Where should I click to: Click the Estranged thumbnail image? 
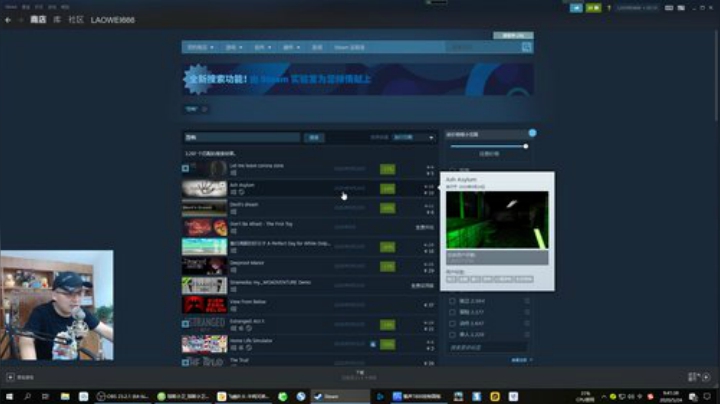[x=204, y=324]
